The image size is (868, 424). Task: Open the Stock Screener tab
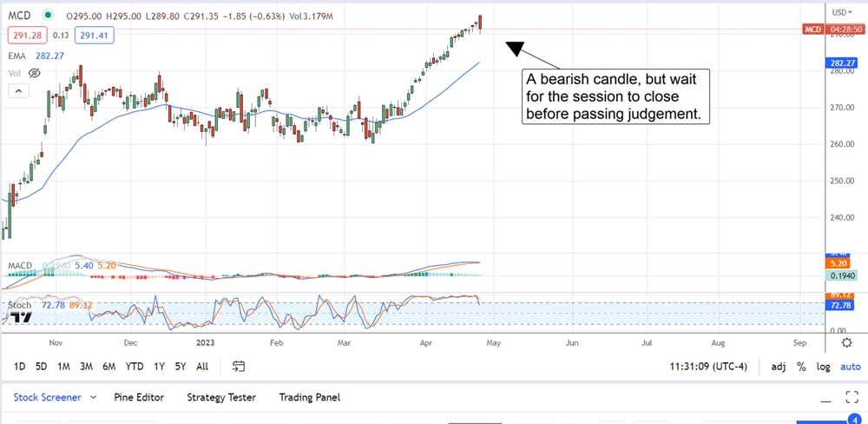47,397
